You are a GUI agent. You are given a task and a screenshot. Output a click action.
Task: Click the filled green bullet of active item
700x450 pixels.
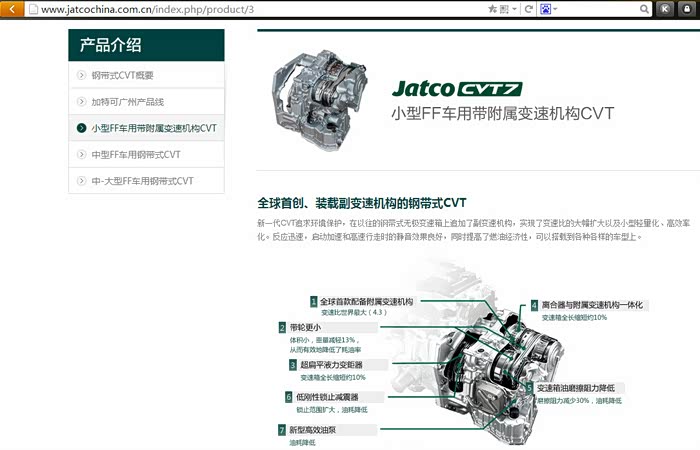[x=81, y=128]
